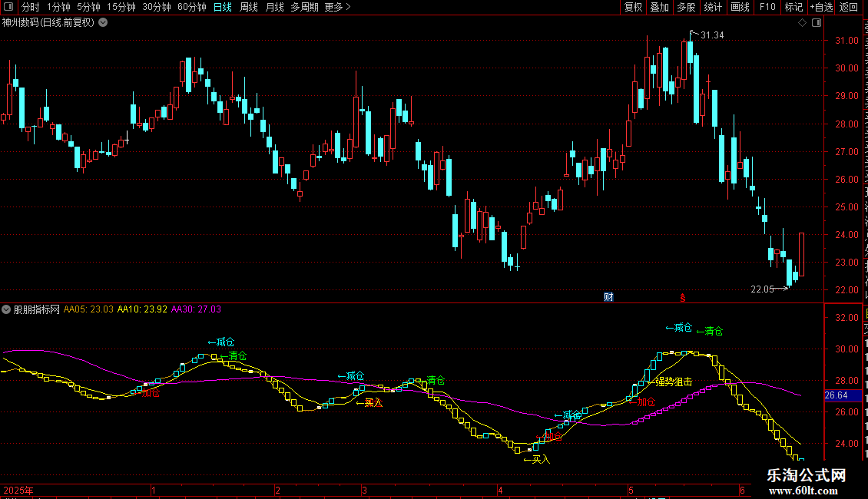Select the 30分钟 period
The height and width of the screenshot is (499, 868).
156,7
